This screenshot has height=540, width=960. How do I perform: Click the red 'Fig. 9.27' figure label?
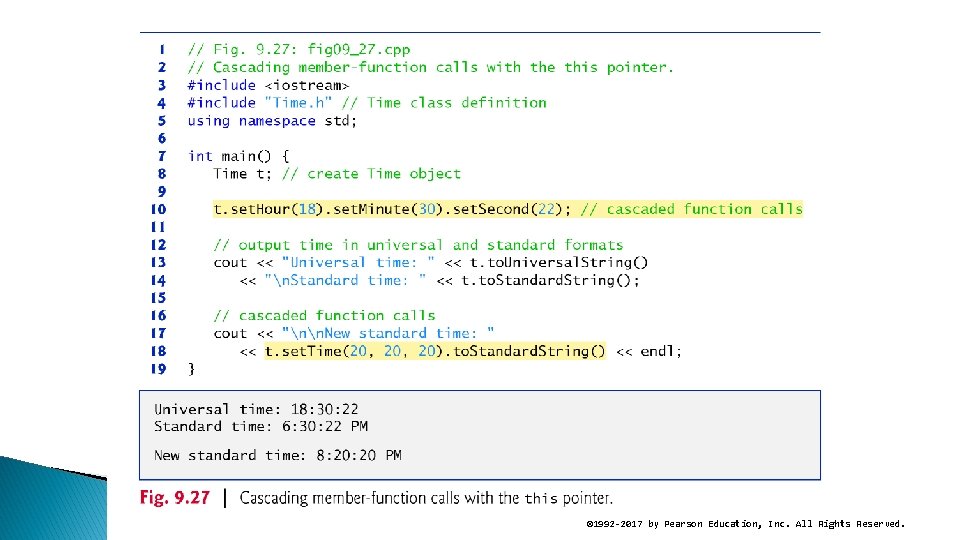point(174,497)
